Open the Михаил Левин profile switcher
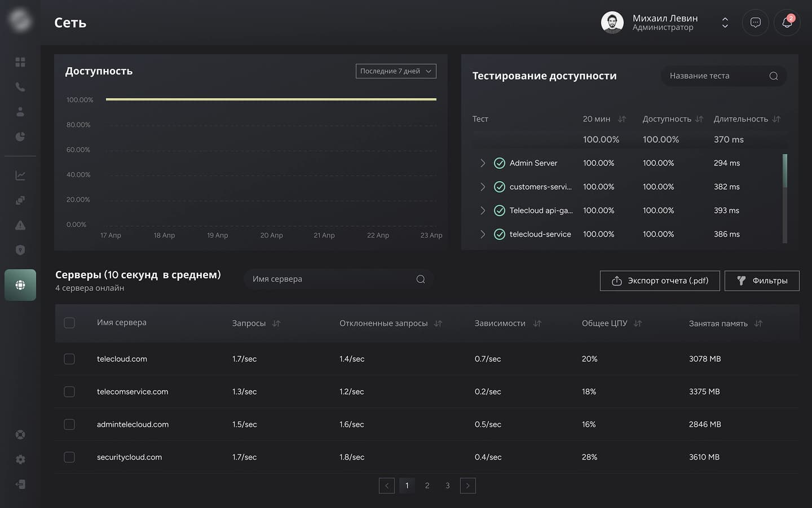 (x=725, y=23)
